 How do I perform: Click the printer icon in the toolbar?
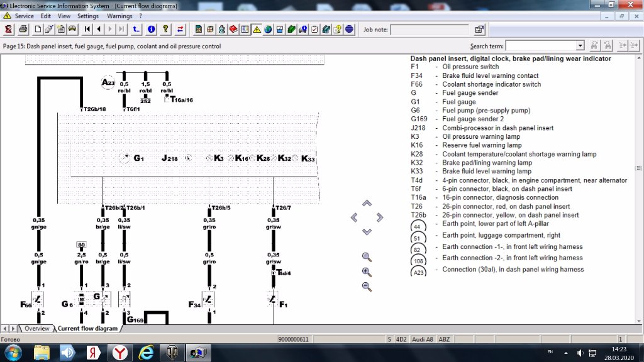point(23,30)
